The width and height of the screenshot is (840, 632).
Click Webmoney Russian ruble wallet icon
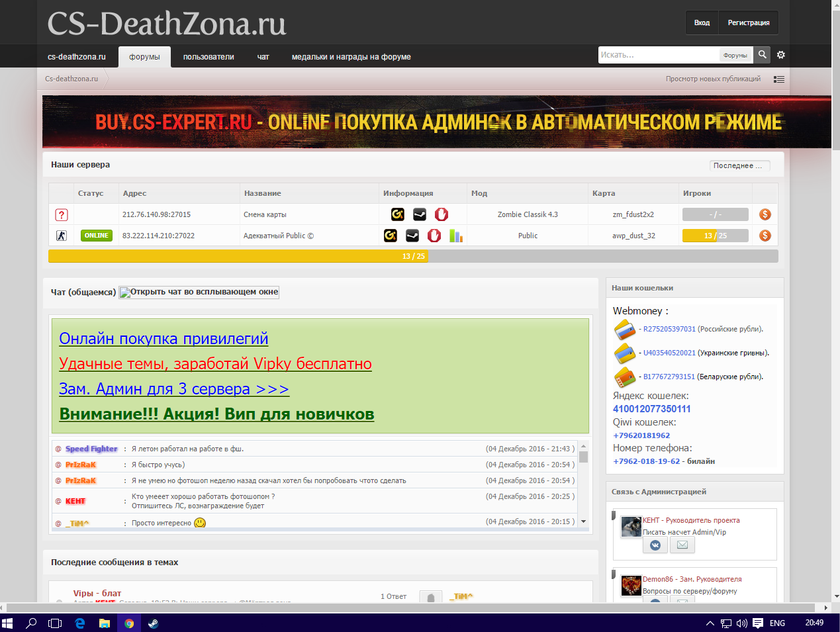coord(625,329)
